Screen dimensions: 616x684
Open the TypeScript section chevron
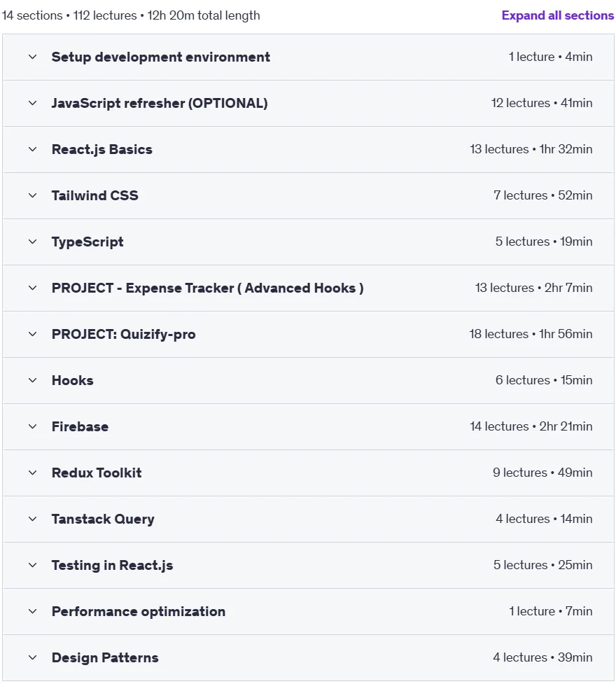pyautogui.click(x=32, y=242)
